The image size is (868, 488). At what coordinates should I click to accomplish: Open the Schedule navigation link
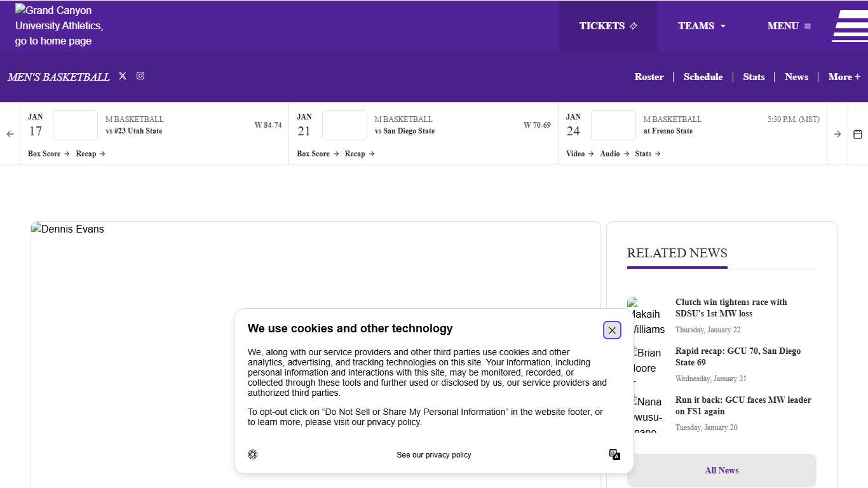click(703, 77)
